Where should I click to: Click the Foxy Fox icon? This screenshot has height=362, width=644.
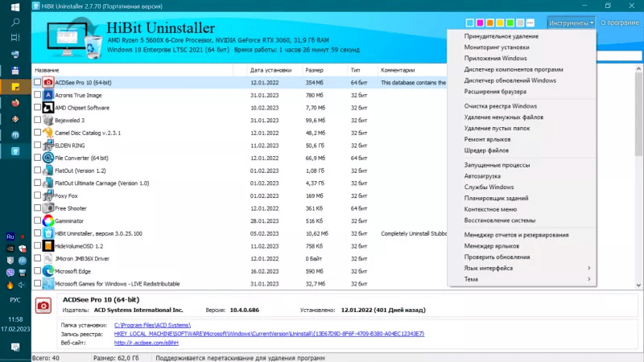[x=48, y=195]
